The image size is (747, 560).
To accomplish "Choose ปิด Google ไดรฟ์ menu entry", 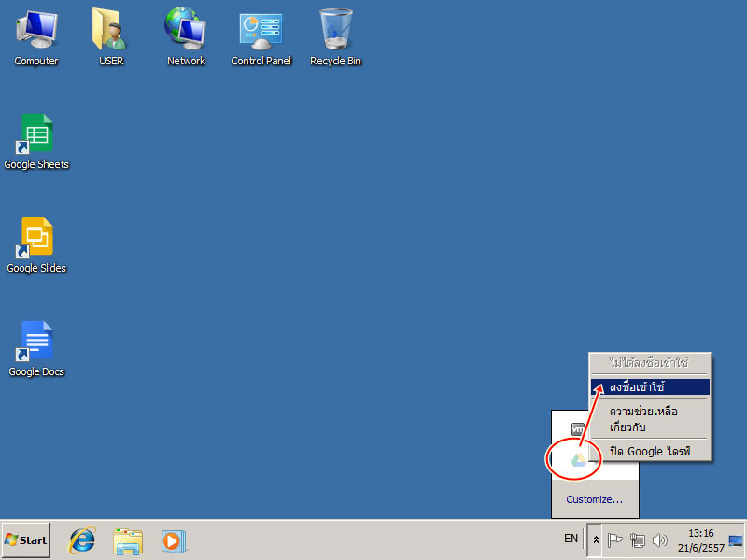I will [x=650, y=451].
